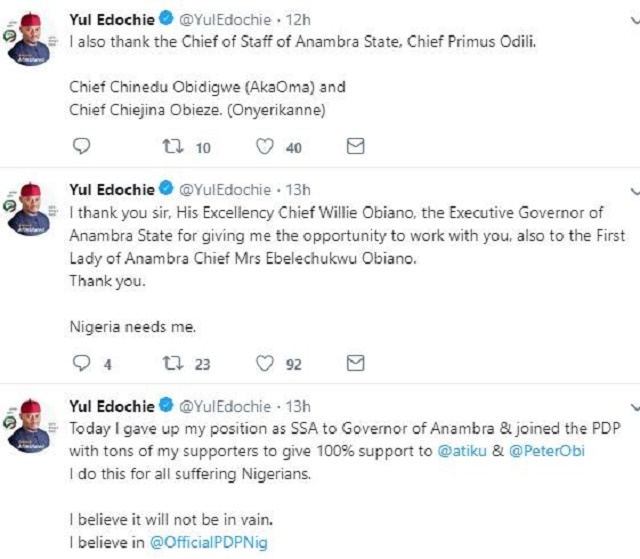Viewport: 640px width, 559px height.
Task: Open dropdown arrow on the PDP tweet
Action: pyautogui.click(x=634, y=407)
